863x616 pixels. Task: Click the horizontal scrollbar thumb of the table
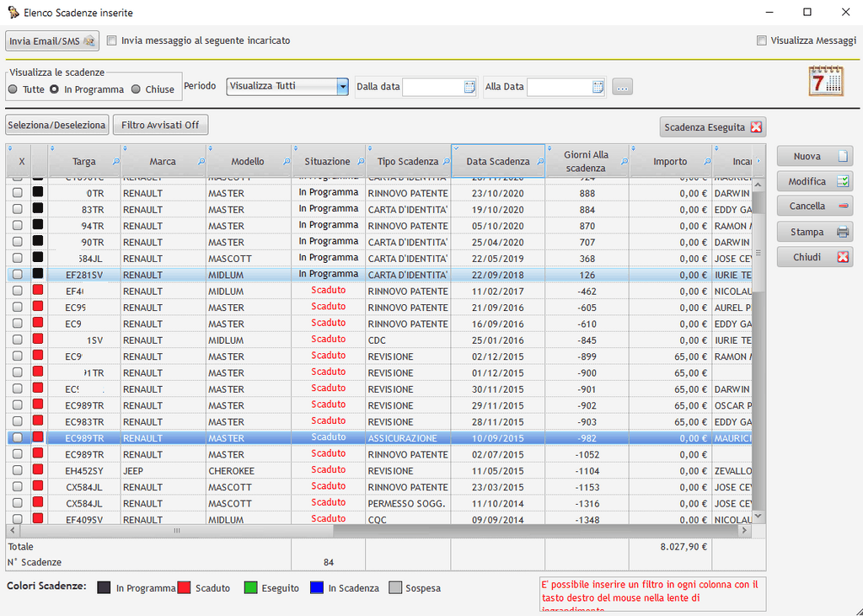[177, 531]
